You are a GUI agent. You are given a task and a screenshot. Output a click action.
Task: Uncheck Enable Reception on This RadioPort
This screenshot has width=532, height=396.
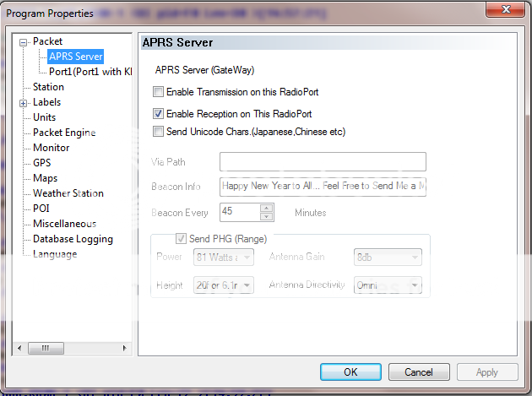point(159,113)
